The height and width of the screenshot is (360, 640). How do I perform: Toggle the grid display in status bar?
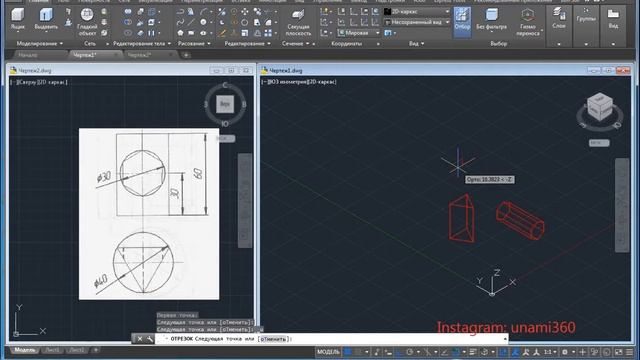(347, 352)
